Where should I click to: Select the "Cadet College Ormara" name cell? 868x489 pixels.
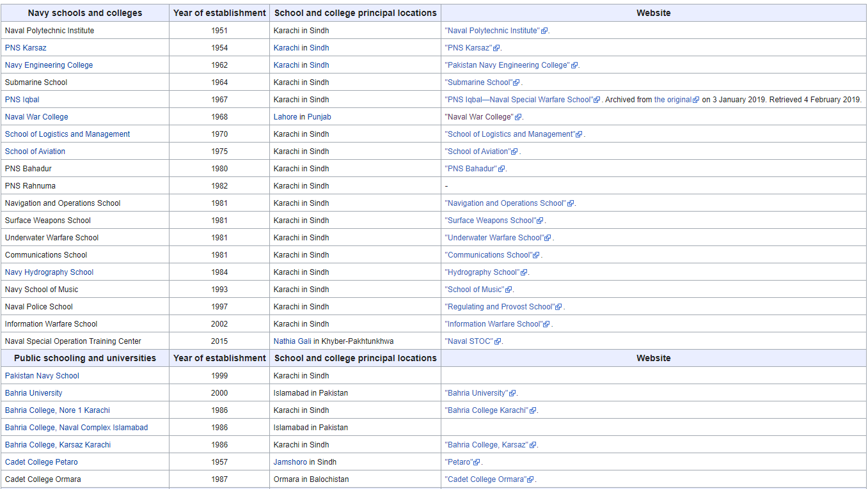click(x=85, y=479)
